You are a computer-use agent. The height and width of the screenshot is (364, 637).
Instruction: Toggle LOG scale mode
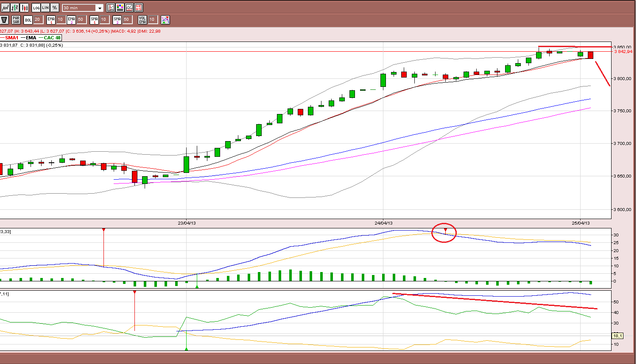coord(36,8)
